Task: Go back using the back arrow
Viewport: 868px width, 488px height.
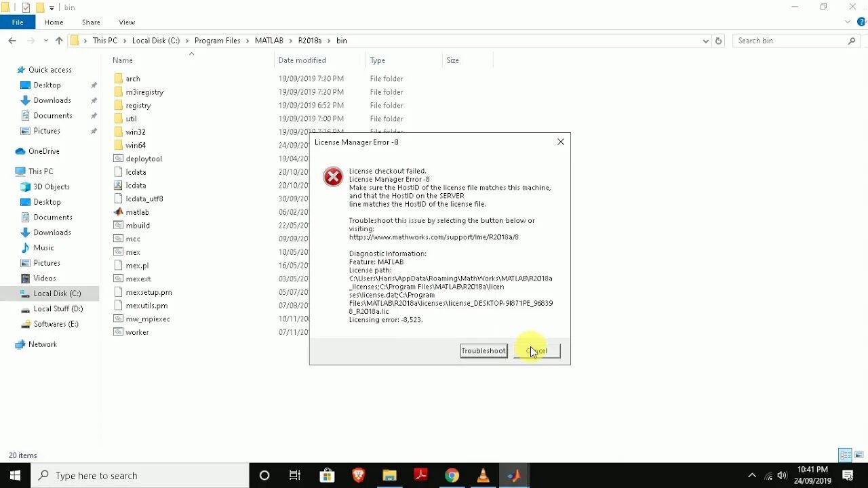Action: pyautogui.click(x=12, y=41)
